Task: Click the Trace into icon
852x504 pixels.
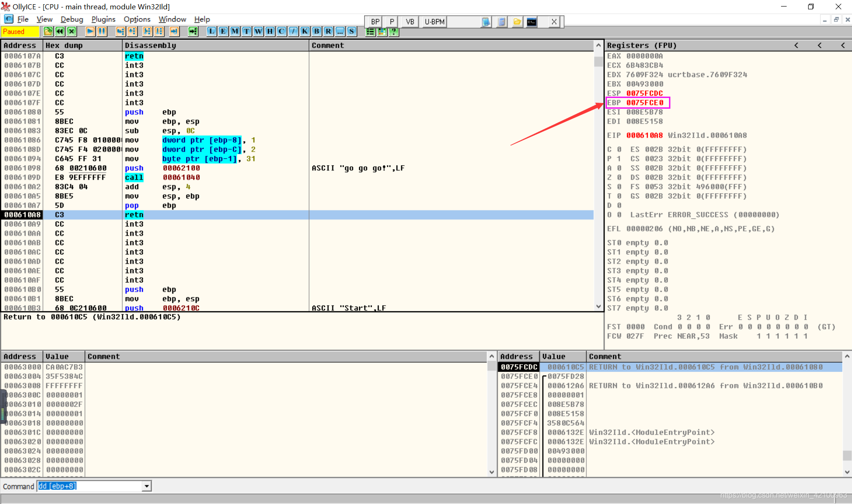Action: [148, 31]
